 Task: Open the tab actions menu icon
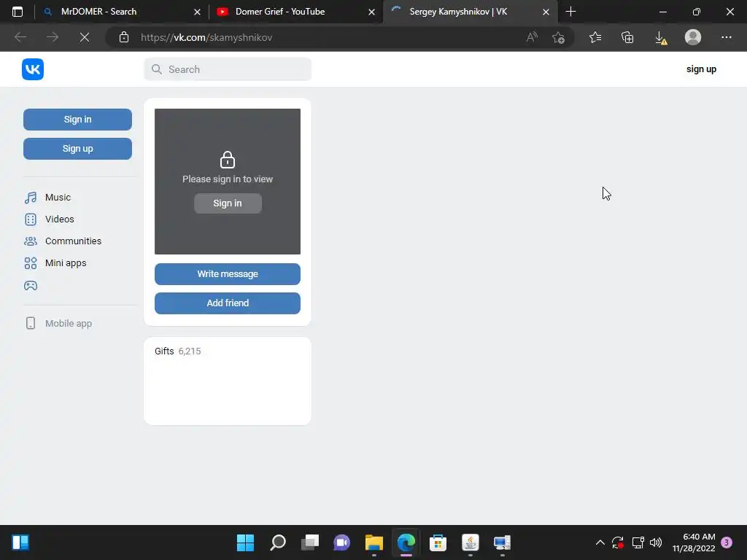click(x=18, y=12)
